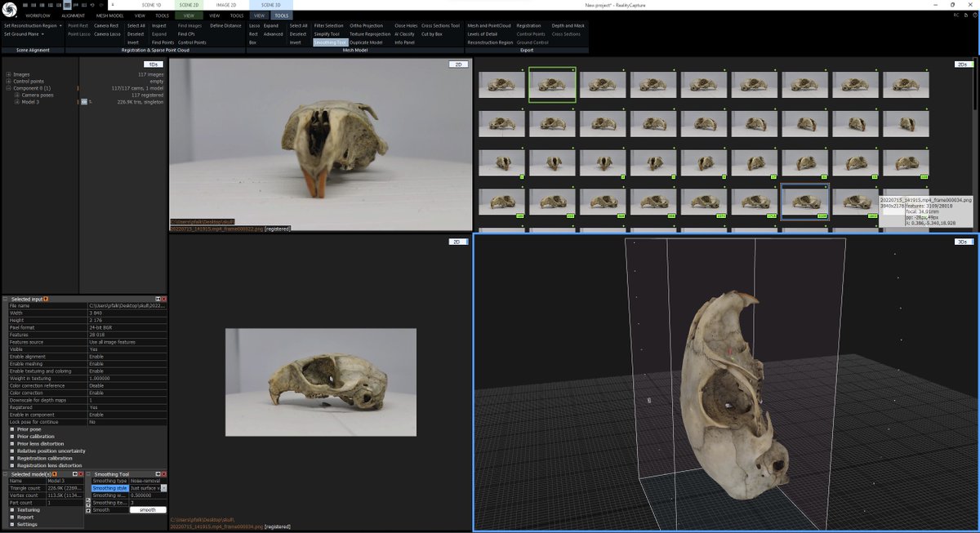The height and width of the screenshot is (533, 980).
Task: Click the Ortho Projection ribbon button
Action: click(x=366, y=25)
